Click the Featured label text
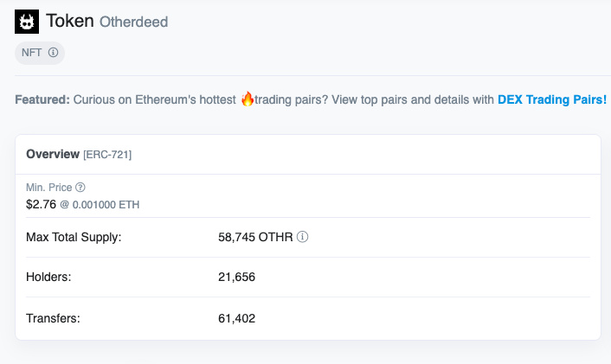The image size is (611, 364). (42, 99)
